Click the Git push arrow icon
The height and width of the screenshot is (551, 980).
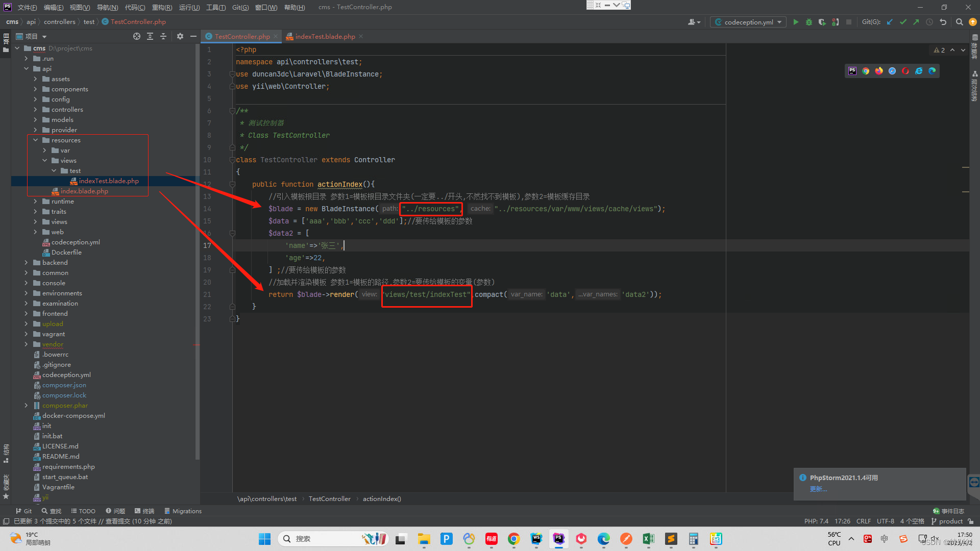916,22
